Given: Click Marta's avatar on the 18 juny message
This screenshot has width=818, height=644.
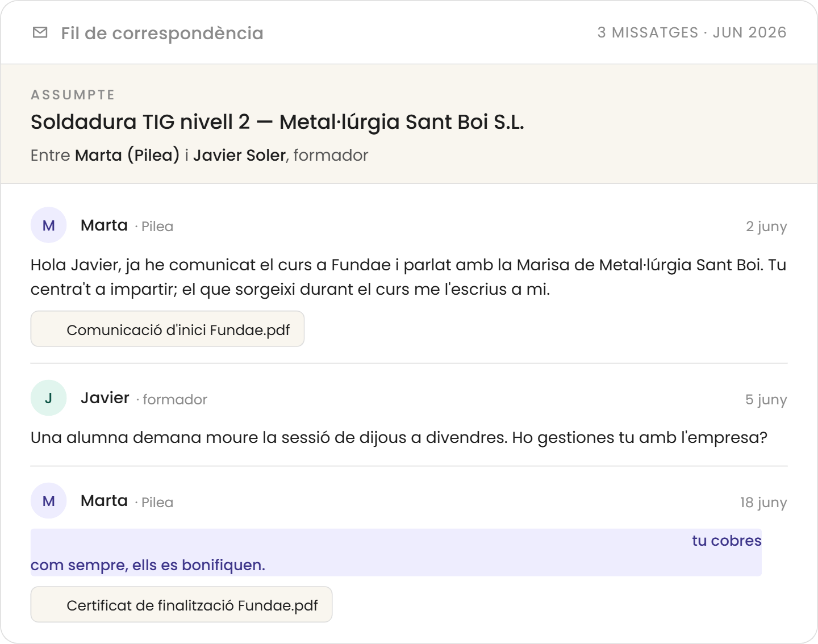Looking at the screenshot, I should click(49, 501).
